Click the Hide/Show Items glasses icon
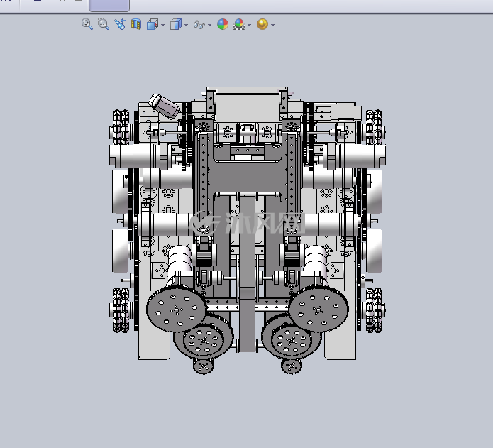 tap(199, 25)
